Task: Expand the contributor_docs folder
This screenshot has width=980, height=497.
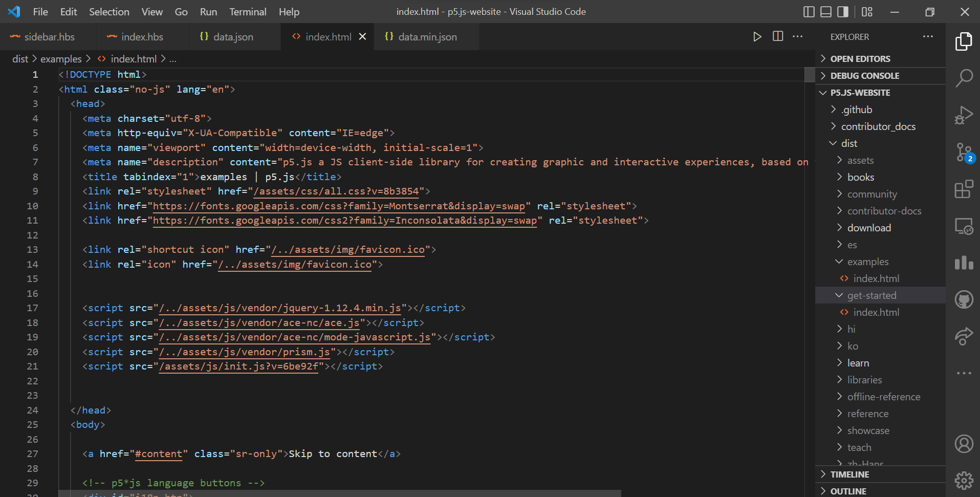Action: (x=880, y=126)
